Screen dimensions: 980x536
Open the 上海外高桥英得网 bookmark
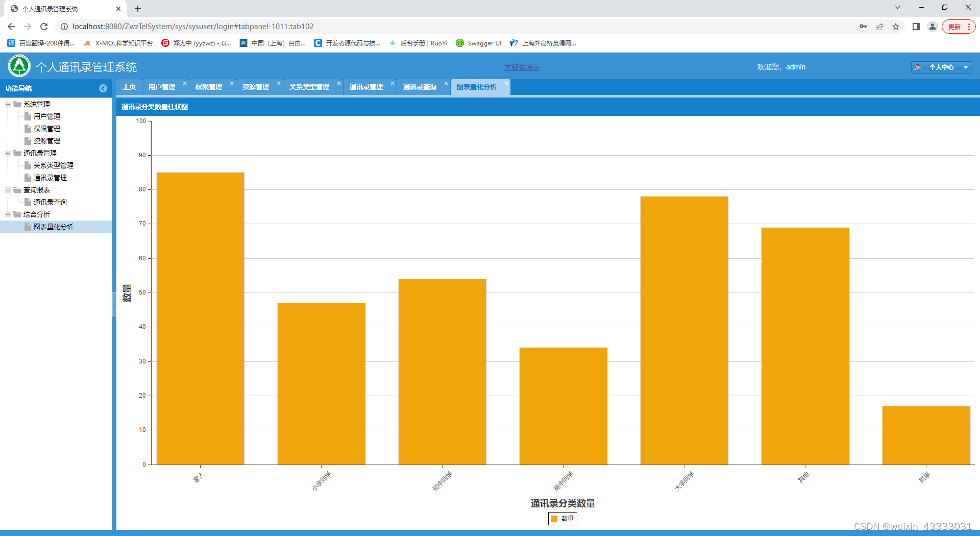543,43
